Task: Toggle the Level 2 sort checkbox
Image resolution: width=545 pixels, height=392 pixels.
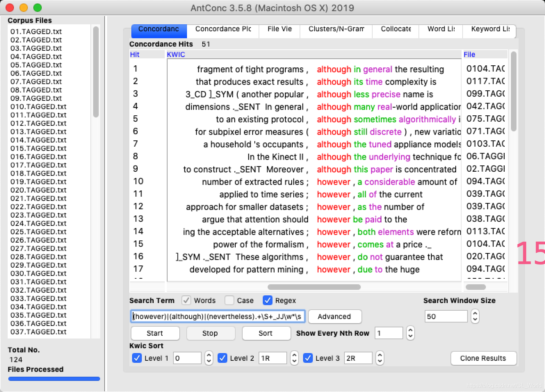Action: pyautogui.click(x=222, y=358)
